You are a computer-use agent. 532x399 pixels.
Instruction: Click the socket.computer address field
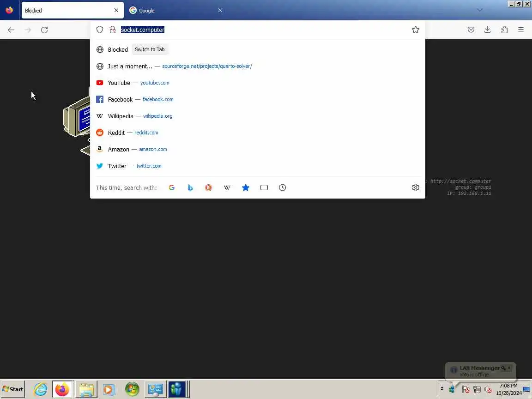[265, 30]
